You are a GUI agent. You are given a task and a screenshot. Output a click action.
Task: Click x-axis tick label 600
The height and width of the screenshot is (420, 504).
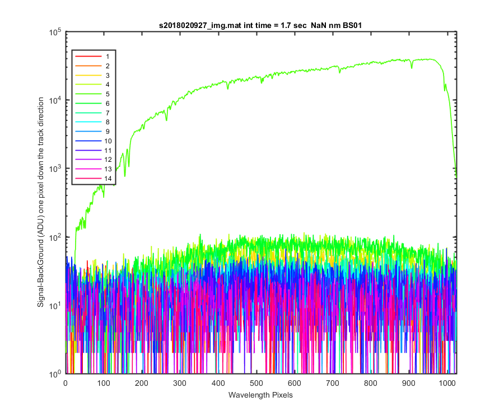click(x=295, y=383)
